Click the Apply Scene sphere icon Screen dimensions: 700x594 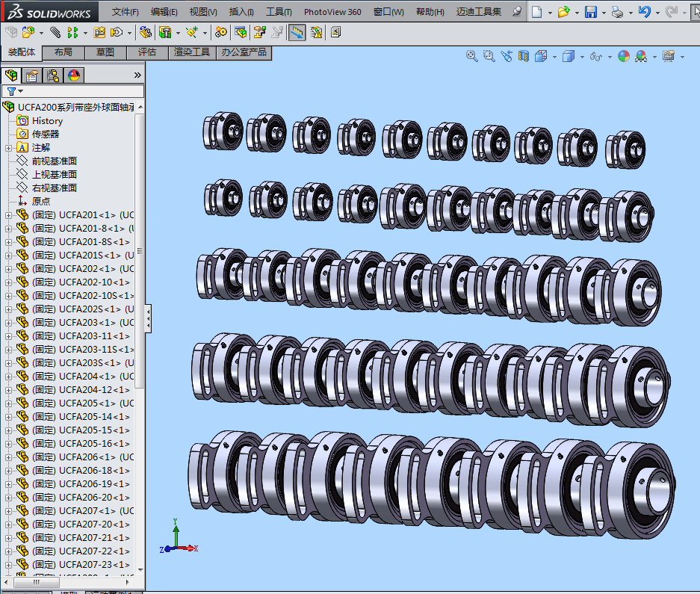click(x=641, y=56)
